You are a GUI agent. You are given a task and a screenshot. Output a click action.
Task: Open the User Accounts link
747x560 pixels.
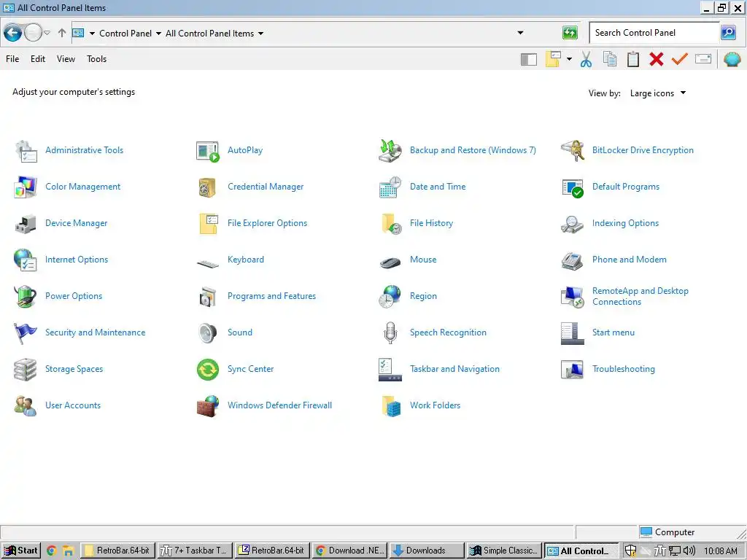point(73,405)
